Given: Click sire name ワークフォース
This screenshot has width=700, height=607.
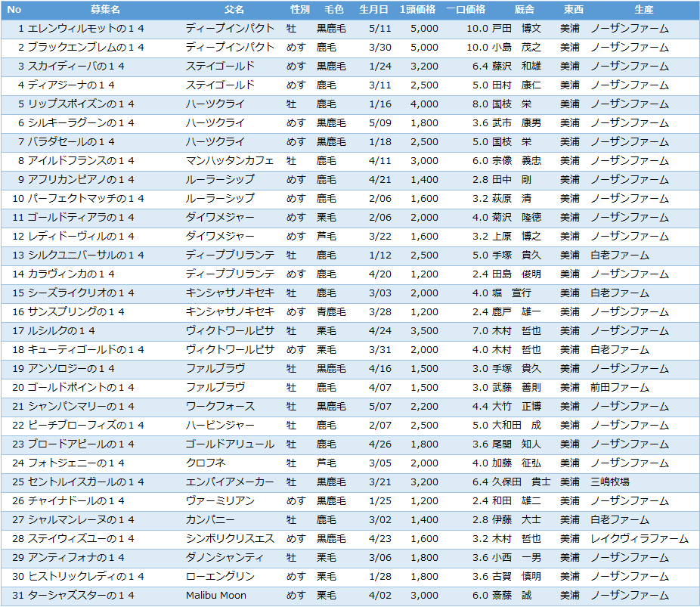Looking at the screenshot, I should point(220,406).
